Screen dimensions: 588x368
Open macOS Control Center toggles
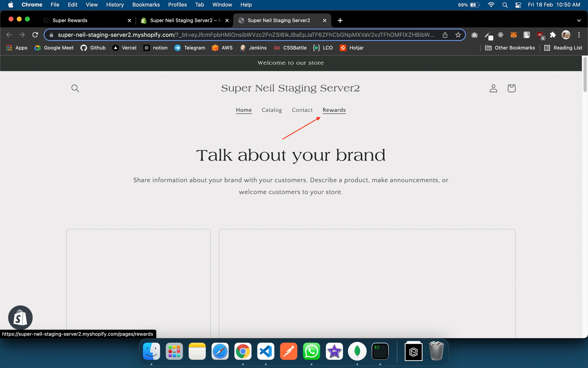coord(518,5)
